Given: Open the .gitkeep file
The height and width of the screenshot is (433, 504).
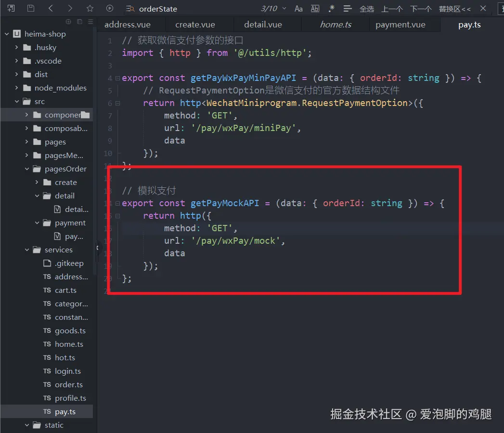Looking at the screenshot, I should pos(69,263).
